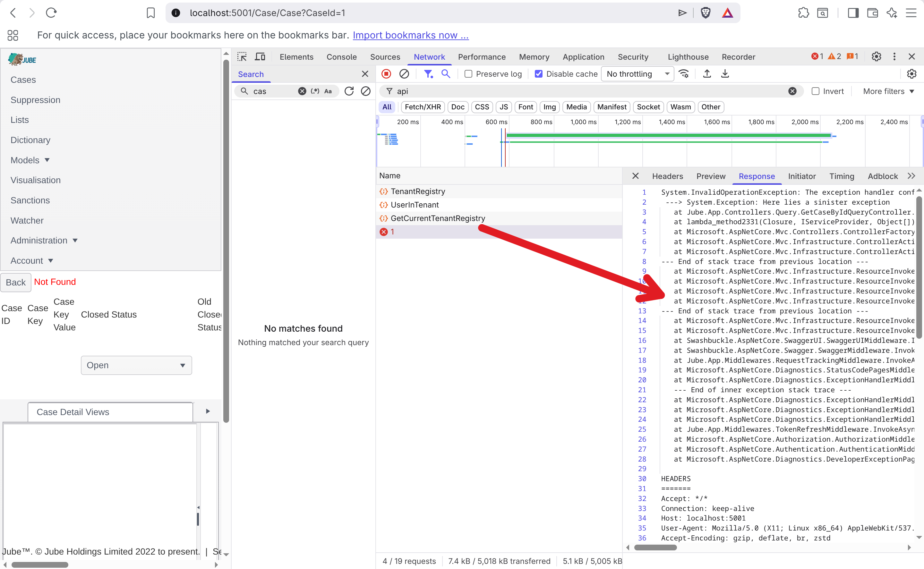The image size is (924, 569).
Task: Check the Invert filter checkbox
Action: coord(815,91)
